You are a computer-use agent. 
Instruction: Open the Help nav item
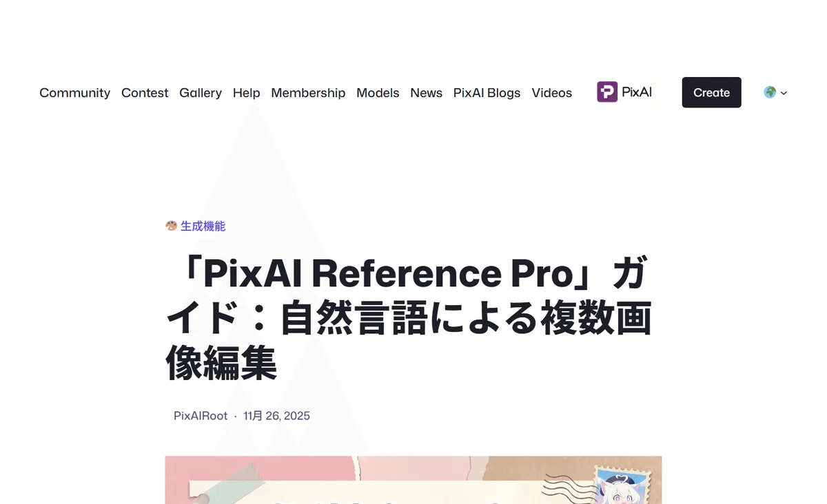click(246, 93)
